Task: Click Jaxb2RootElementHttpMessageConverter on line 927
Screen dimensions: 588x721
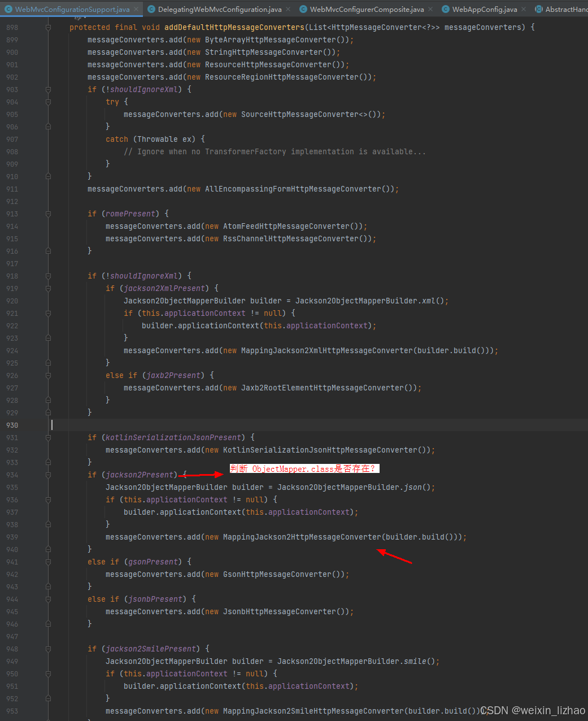Action: click(x=323, y=388)
